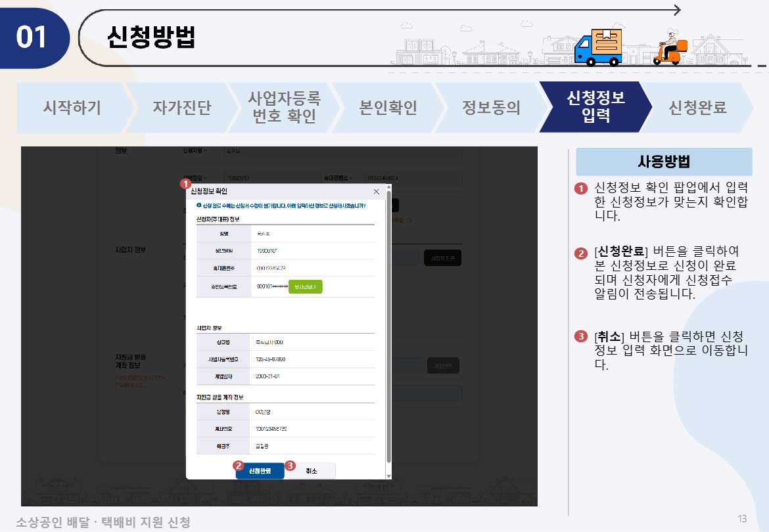Click the green 뒷자리보기 button
The width and height of the screenshot is (769, 532).
(x=306, y=287)
